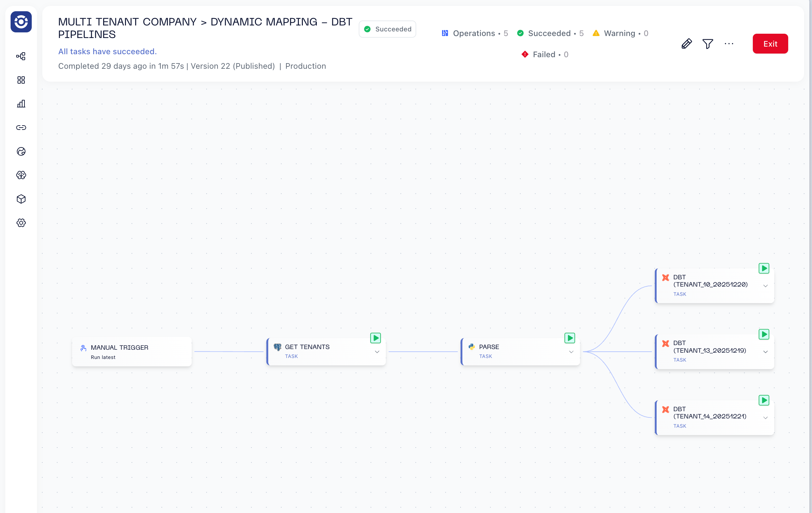Open the settings gear in the sidebar

(21, 223)
